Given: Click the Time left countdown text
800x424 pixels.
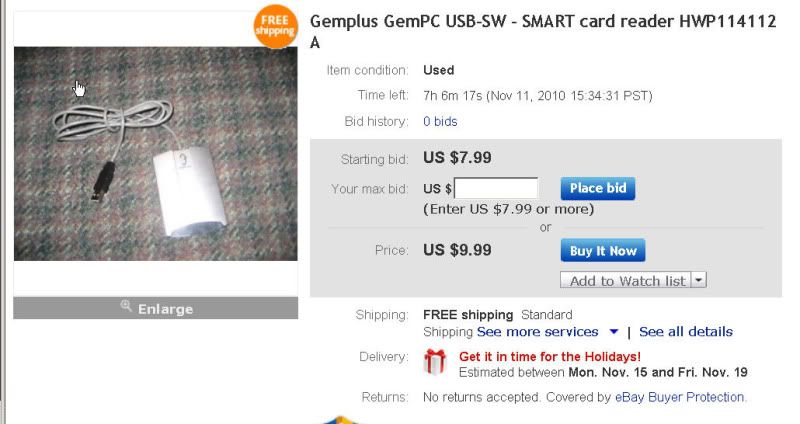Looking at the screenshot, I should [538, 96].
